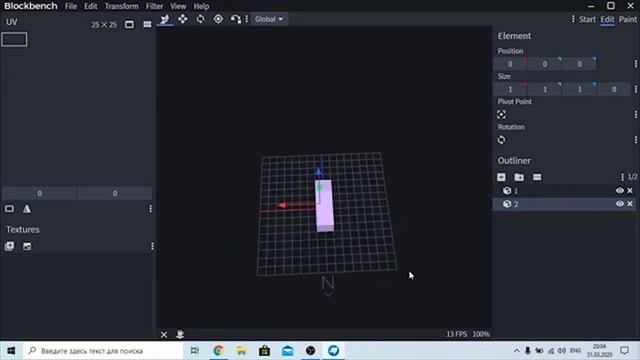Click the UV rectangle icon below the UV editor
Viewport: 640px width, 360px height.
(x=9, y=209)
